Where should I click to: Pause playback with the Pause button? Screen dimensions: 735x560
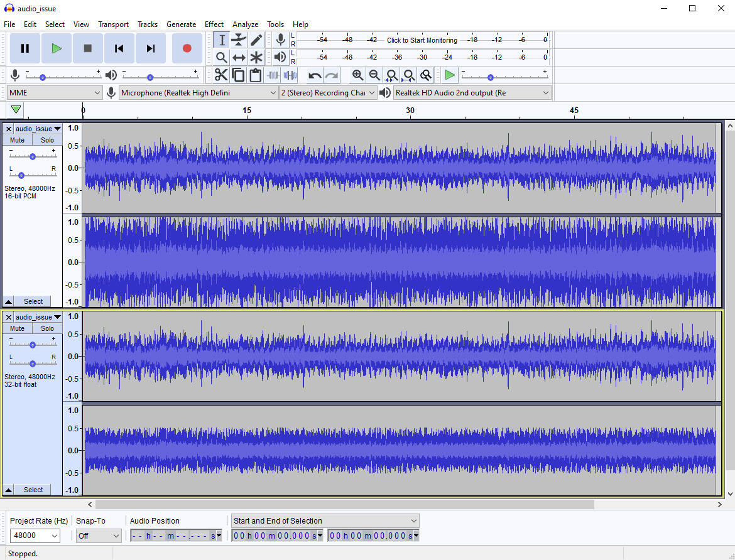(25, 48)
